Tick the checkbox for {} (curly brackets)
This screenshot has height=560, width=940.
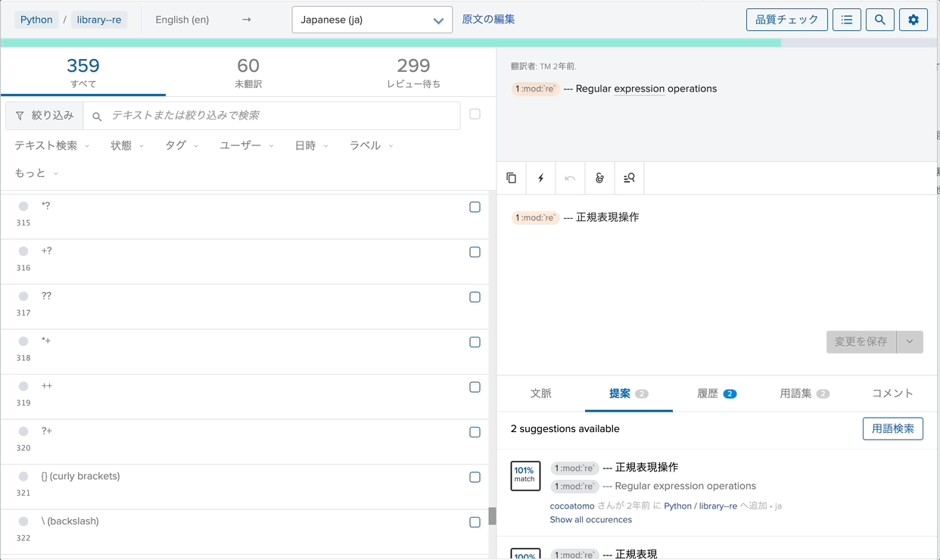tap(475, 478)
